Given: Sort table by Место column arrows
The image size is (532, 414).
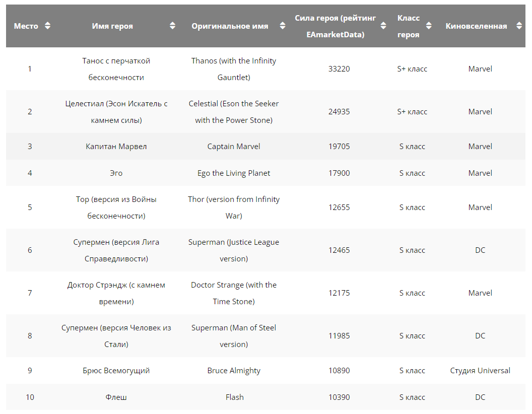Looking at the screenshot, I should click(47, 26).
